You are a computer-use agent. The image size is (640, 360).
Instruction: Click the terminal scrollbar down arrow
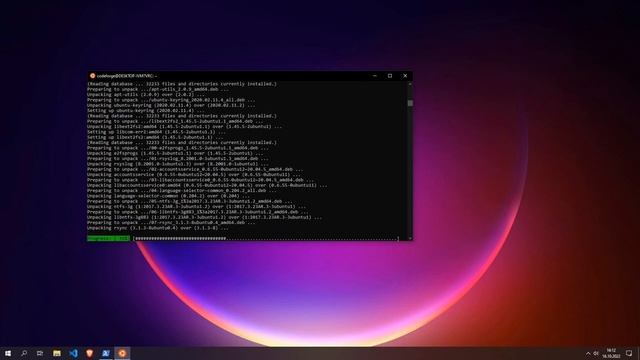click(x=410, y=238)
